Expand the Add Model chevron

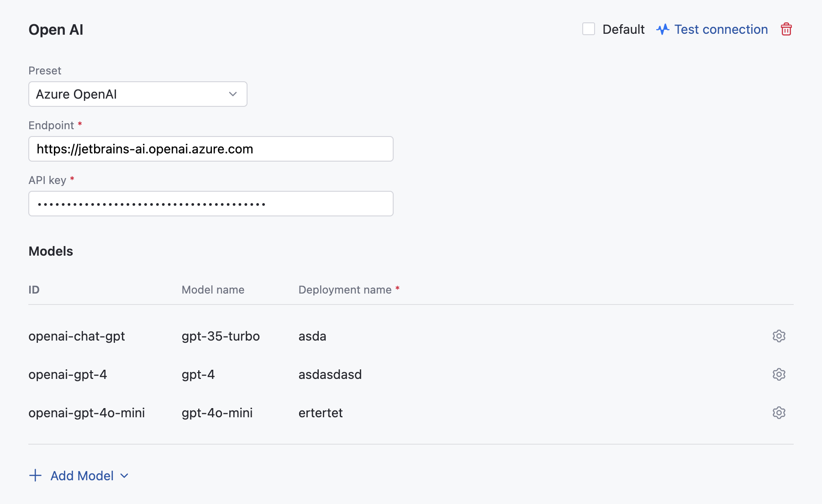[x=124, y=476]
